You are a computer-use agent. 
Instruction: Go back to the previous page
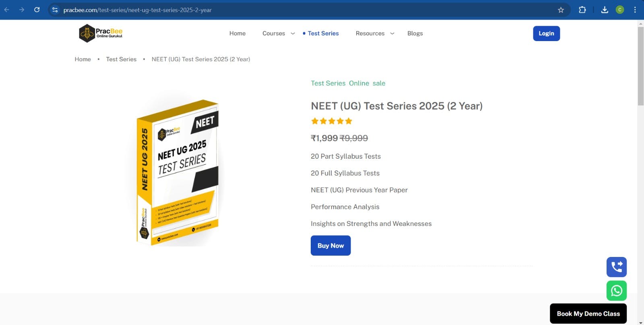click(7, 10)
